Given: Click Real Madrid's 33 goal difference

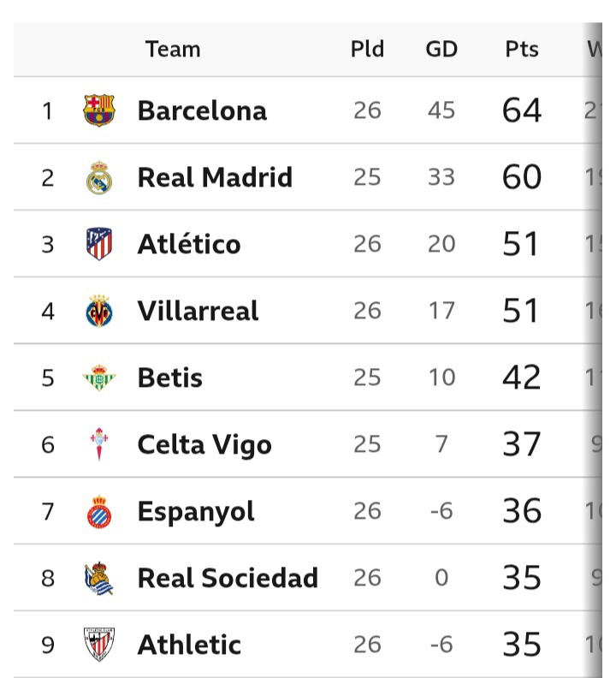Looking at the screenshot, I should (x=441, y=177).
